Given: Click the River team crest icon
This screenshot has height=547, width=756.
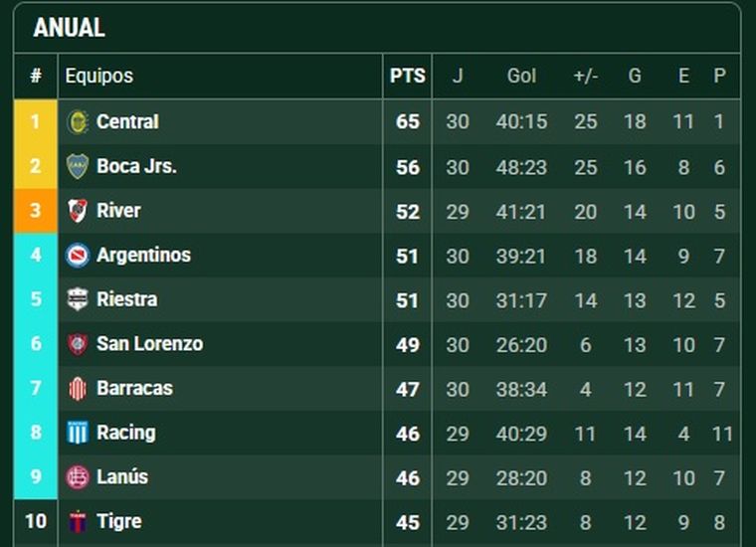Looking at the screenshot, I should [78, 211].
